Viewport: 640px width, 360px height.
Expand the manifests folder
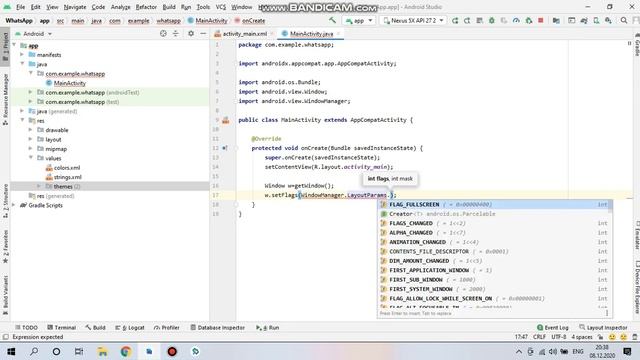[22, 55]
